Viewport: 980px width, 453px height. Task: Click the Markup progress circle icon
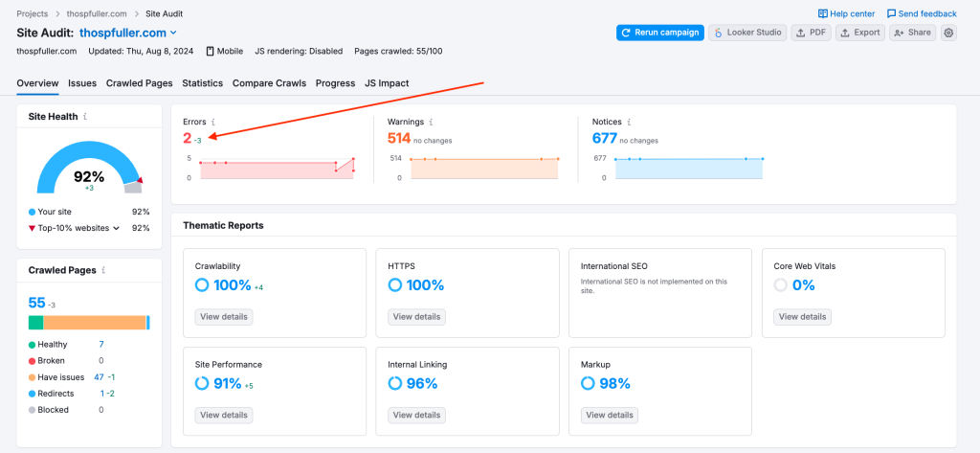[588, 383]
